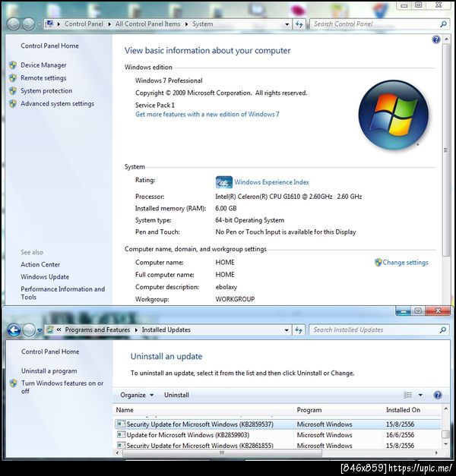Click magnifier icon in Search Control Panel box
The width and height of the screenshot is (456, 476).
(443, 24)
